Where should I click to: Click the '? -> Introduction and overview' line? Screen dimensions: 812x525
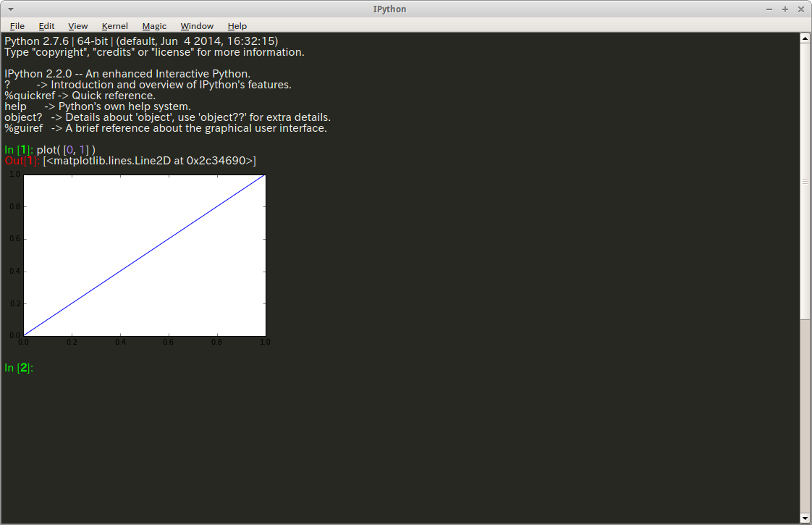click(x=148, y=85)
